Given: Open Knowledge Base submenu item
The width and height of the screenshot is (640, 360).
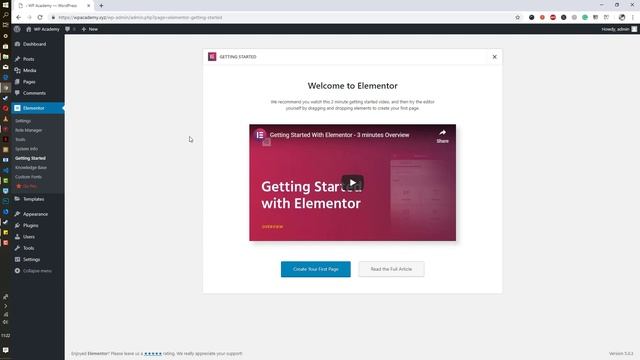Looking at the screenshot, I should click(31, 168).
